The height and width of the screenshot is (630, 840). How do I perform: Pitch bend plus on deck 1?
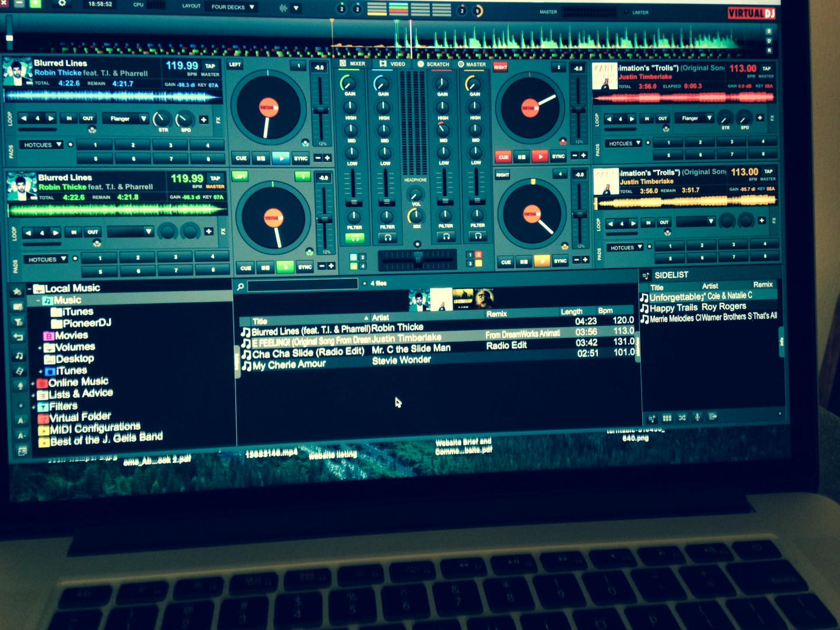(327, 158)
